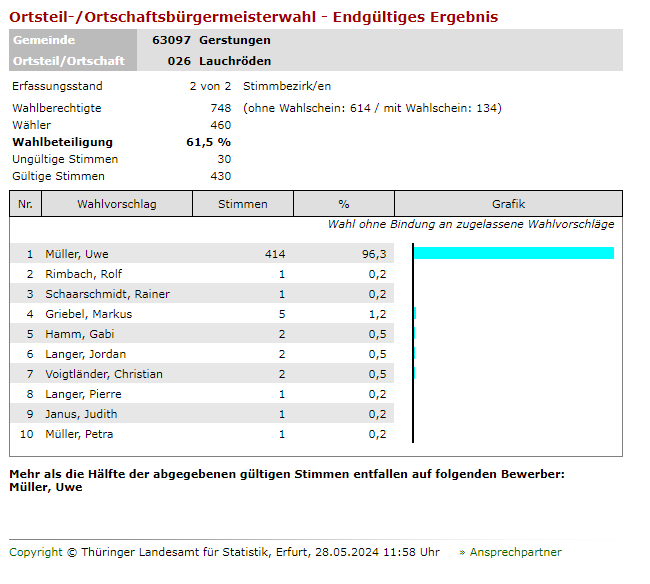Select candidate Schaarschmidt, Rainer
650x584 pixels.
tap(107, 294)
